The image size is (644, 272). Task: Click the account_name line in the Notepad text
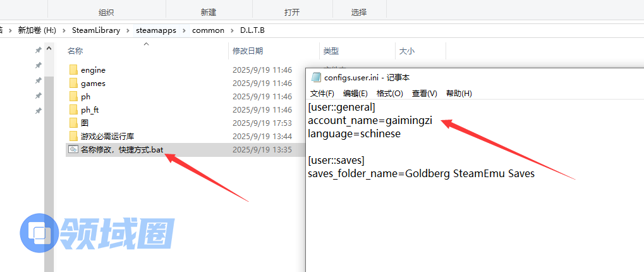tap(370, 121)
